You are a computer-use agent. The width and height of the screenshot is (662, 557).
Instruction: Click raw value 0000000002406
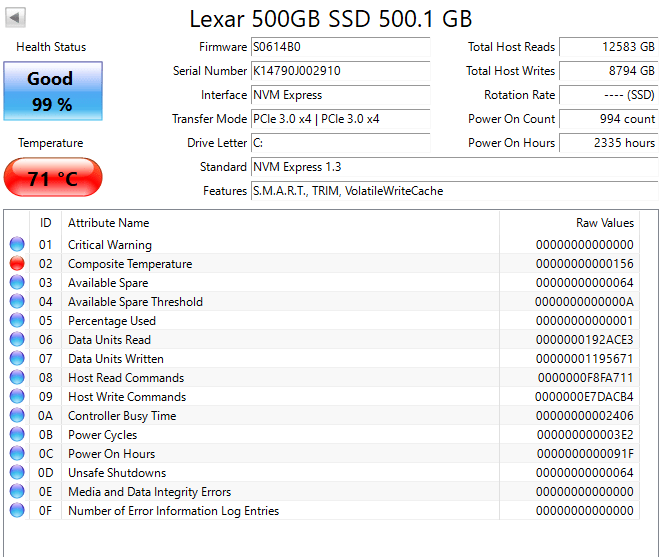click(x=584, y=416)
